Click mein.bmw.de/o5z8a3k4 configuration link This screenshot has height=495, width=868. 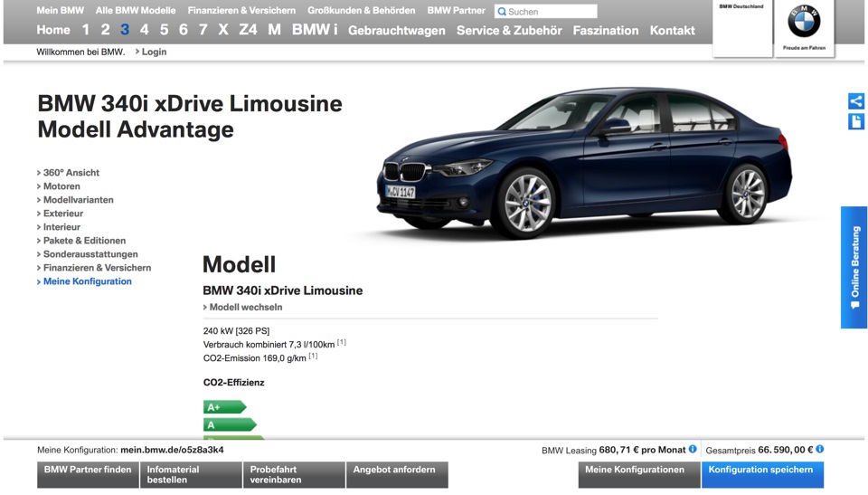click(172, 450)
